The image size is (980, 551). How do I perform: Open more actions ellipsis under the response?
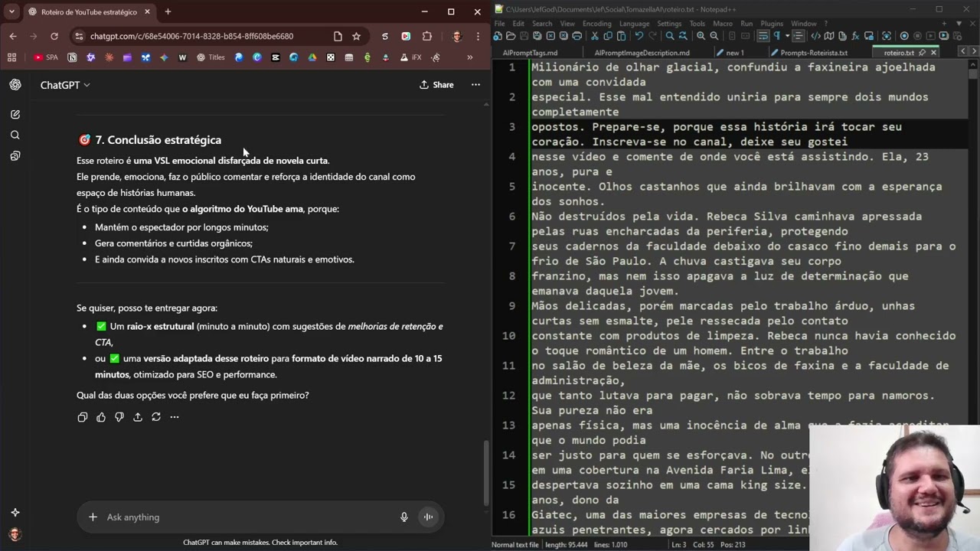(175, 417)
